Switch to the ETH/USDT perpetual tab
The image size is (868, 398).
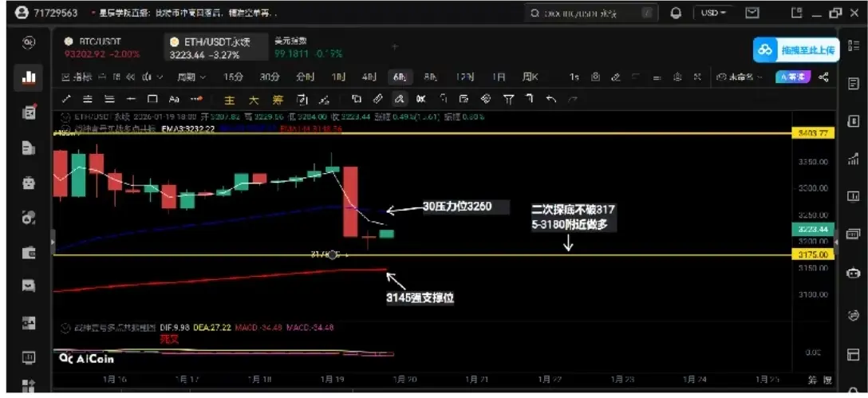click(x=216, y=48)
